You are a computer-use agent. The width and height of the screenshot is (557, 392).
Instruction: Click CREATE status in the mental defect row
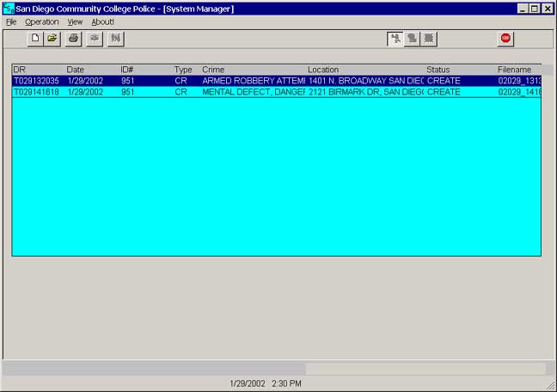[444, 92]
